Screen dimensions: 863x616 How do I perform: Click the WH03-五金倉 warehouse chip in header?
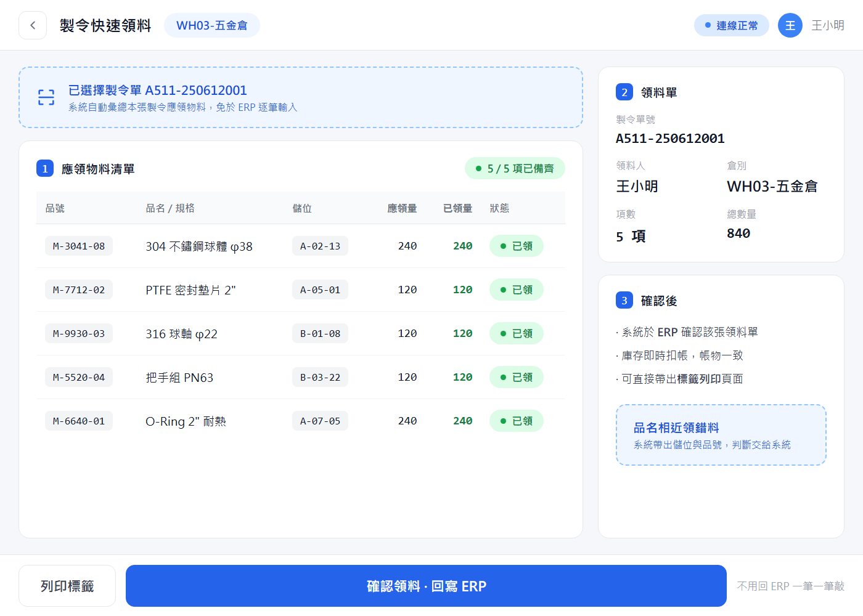click(x=211, y=25)
